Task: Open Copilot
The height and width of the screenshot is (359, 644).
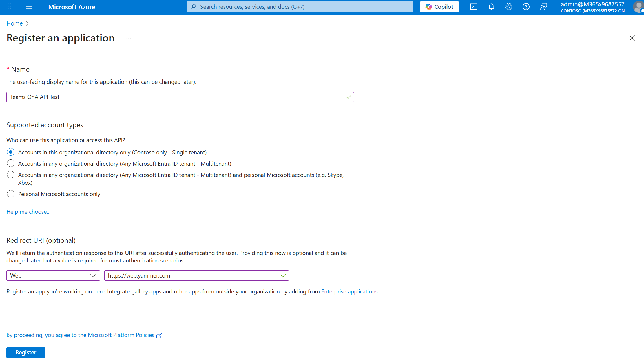Action: (439, 7)
